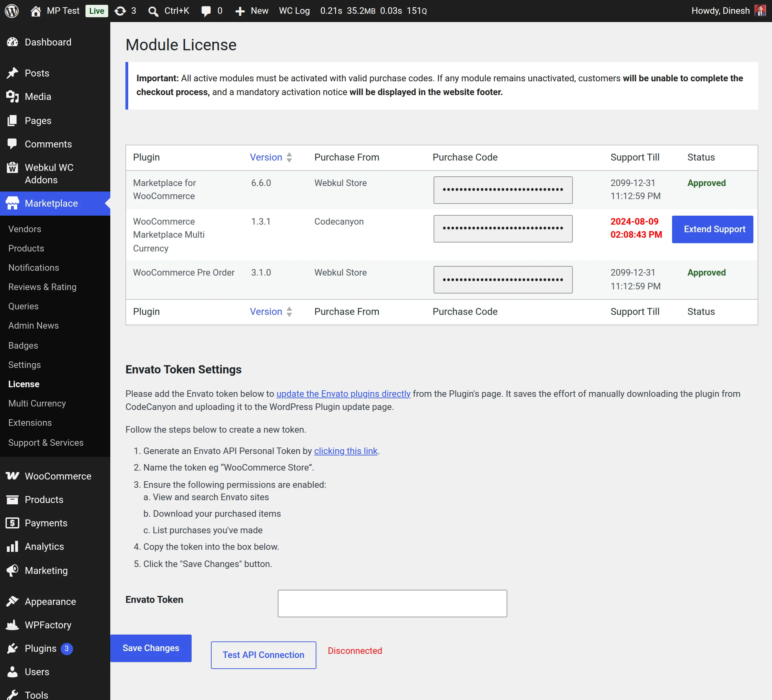Open the Badges submenu item
The image size is (772, 700).
(23, 345)
